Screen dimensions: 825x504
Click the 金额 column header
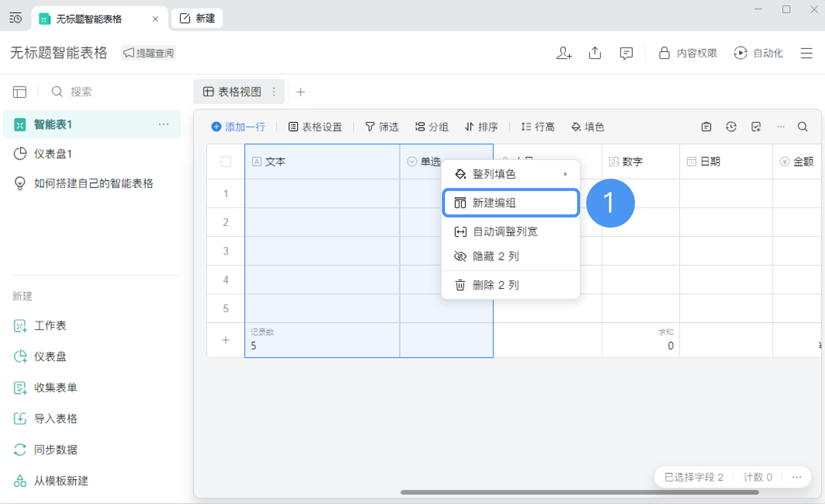(797, 162)
